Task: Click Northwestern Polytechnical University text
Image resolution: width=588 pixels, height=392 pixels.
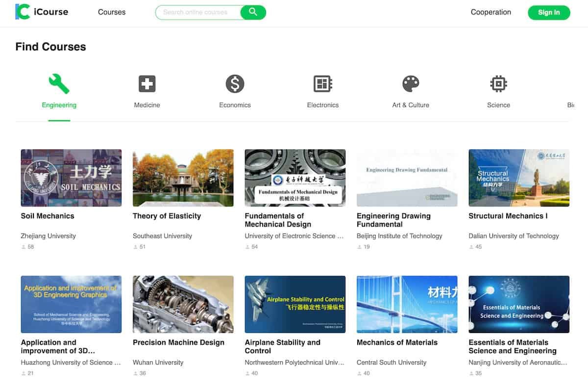Action: [294, 363]
